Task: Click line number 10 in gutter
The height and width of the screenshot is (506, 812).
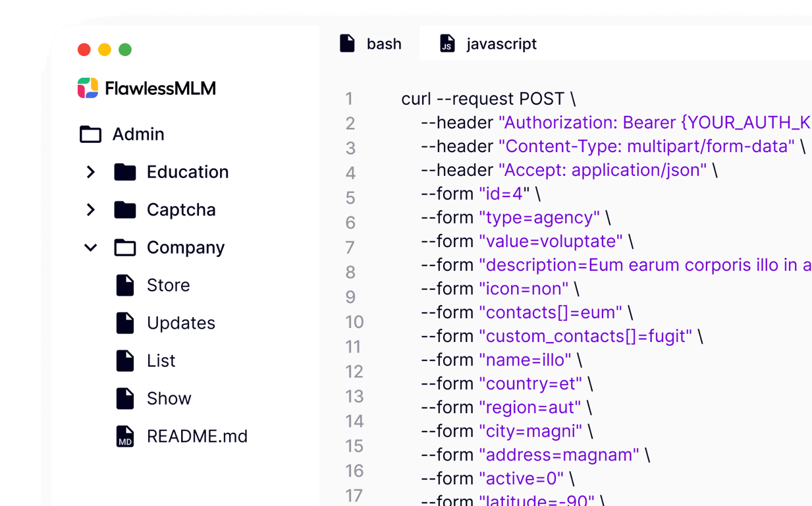Action: [x=354, y=322]
